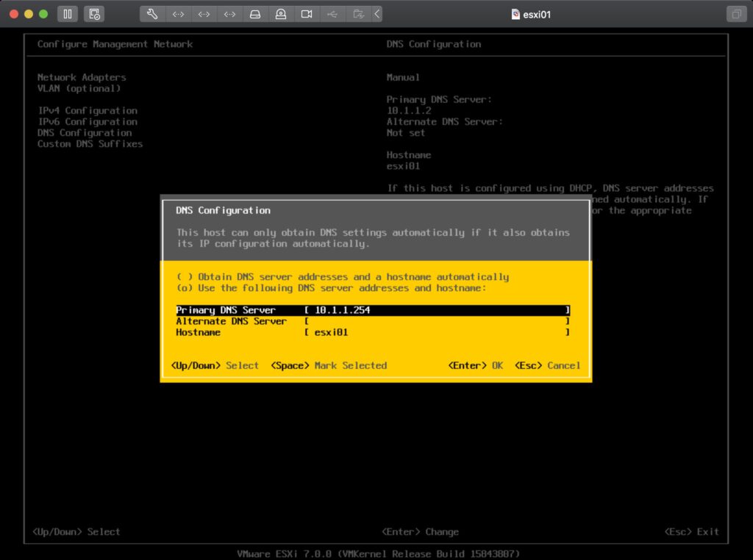Click <Enter> OK in DNS dialog
This screenshot has height=560, width=753.
[476, 366]
